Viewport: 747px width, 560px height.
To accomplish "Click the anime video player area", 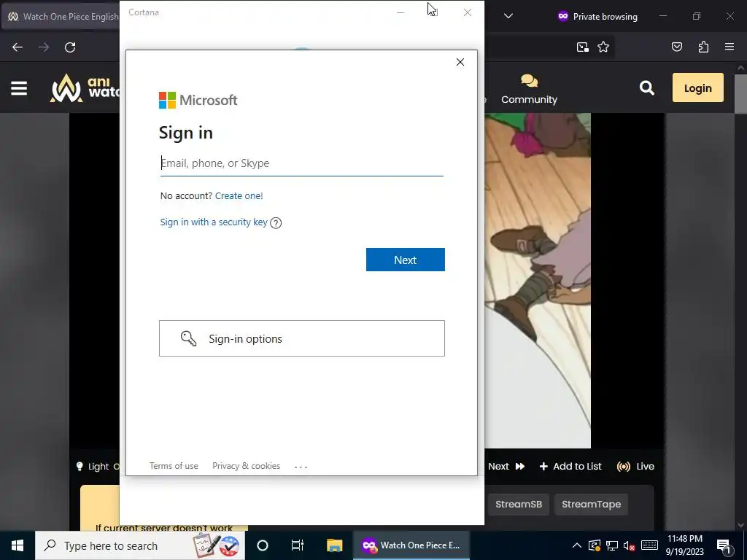I will (x=538, y=281).
